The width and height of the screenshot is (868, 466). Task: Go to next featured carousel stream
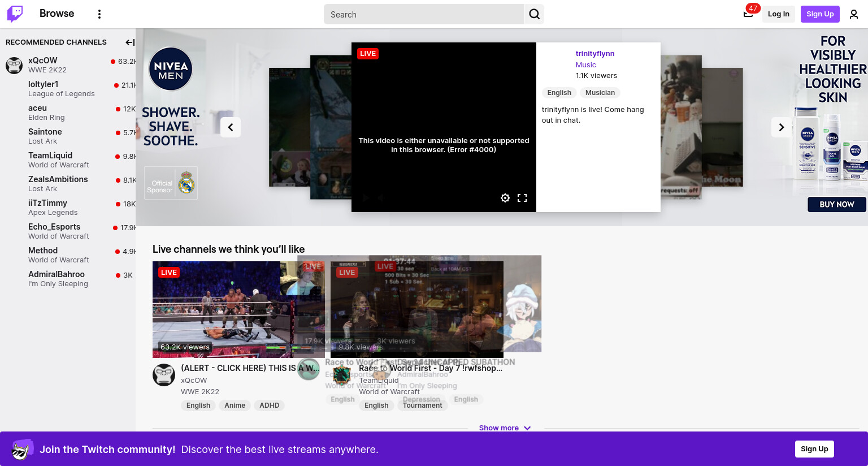tap(782, 127)
